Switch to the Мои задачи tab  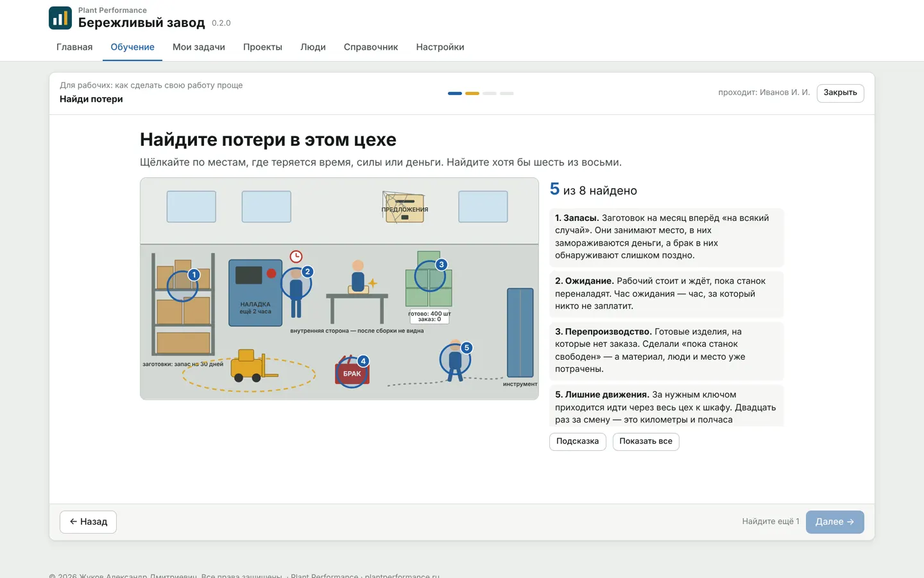click(x=199, y=47)
